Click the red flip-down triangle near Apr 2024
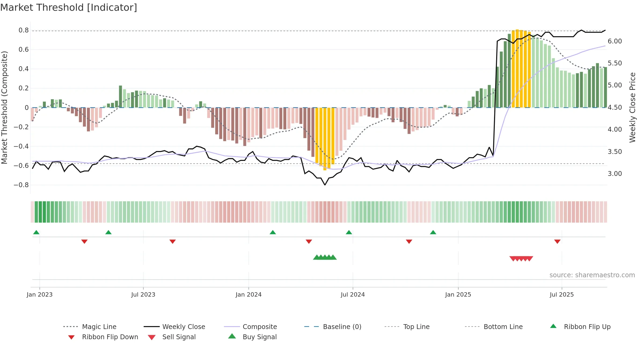 pyautogui.click(x=309, y=242)
